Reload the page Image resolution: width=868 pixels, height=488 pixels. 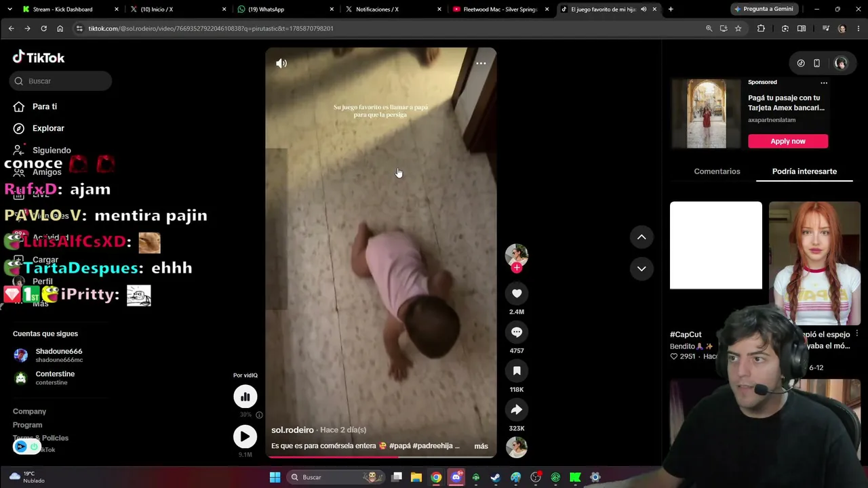[43, 28]
